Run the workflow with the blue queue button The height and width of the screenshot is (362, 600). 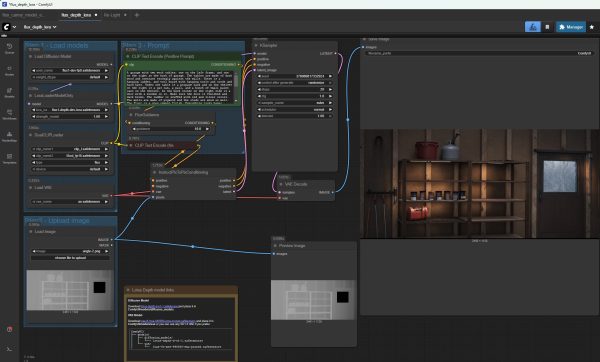point(533,27)
